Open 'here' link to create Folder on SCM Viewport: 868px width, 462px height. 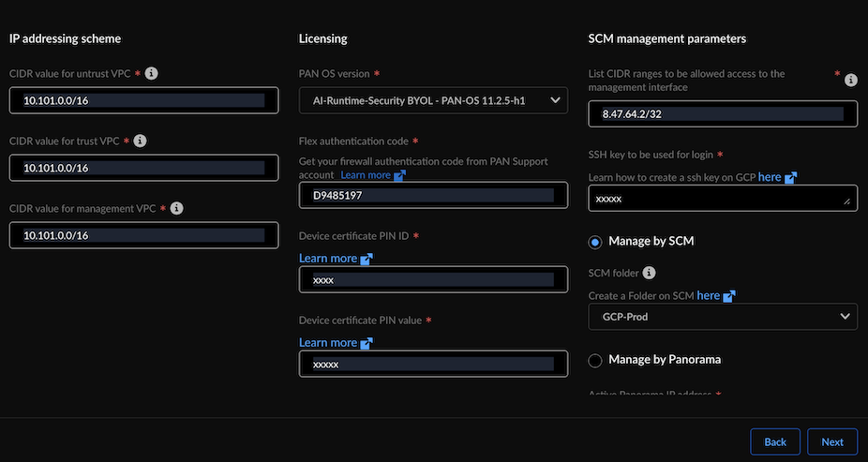(x=708, y=295)
